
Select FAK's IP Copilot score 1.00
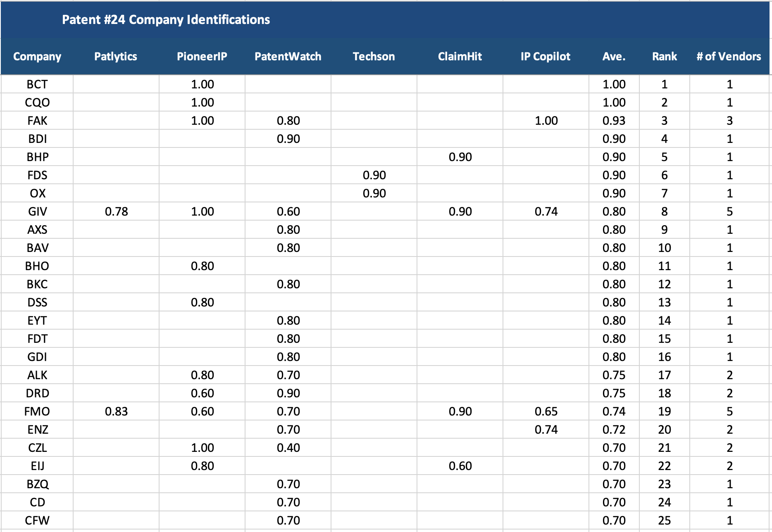[x=546, y=121]
